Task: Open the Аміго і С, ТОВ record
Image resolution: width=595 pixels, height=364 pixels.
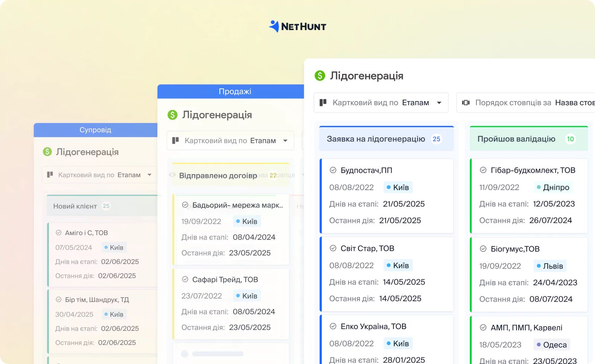Action: click(x=86, y=233)
